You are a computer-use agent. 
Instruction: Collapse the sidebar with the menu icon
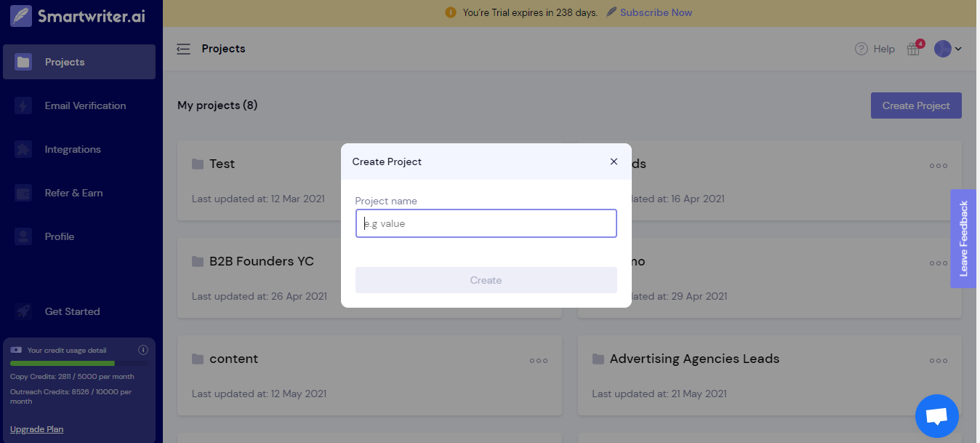[183, 49]
